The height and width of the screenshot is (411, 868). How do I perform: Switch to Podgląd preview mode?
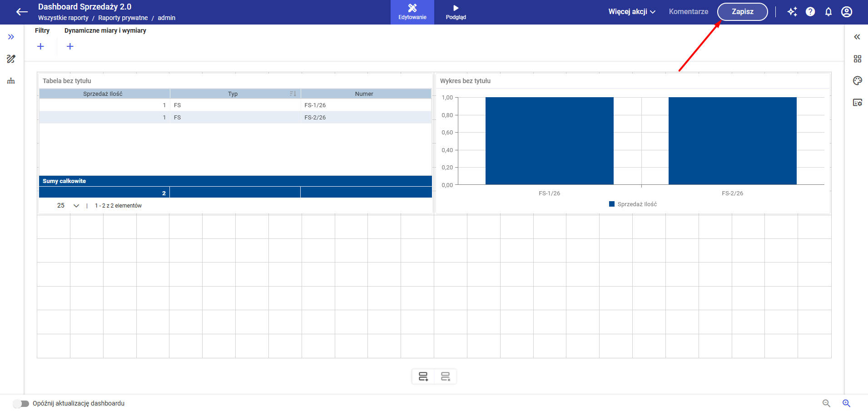click(x=456, y=12)
